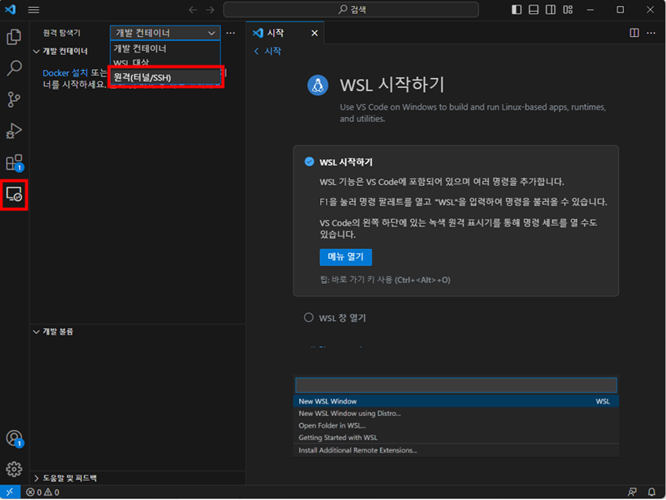Click the 원격 탐색기 panel title
The height and width of the screenshot is (500, 666).
pyautogui.click(x=62, y=33)
